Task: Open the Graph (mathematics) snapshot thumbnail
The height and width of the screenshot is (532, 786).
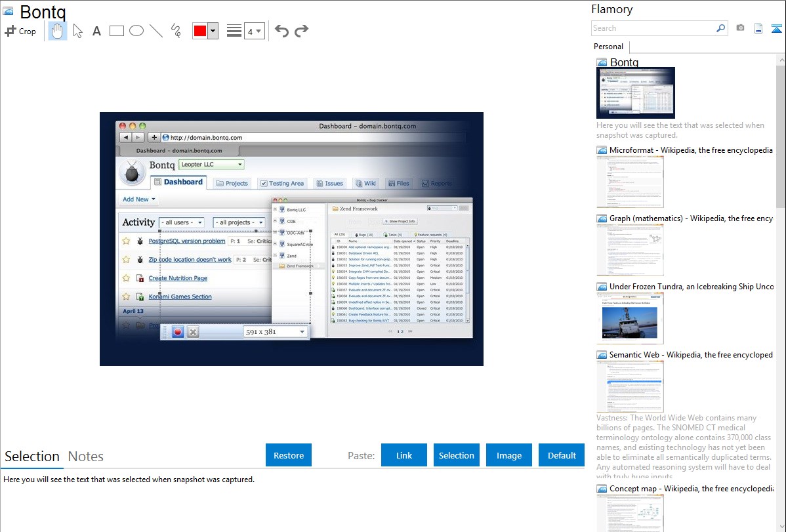Action: (x=630, y=250)
